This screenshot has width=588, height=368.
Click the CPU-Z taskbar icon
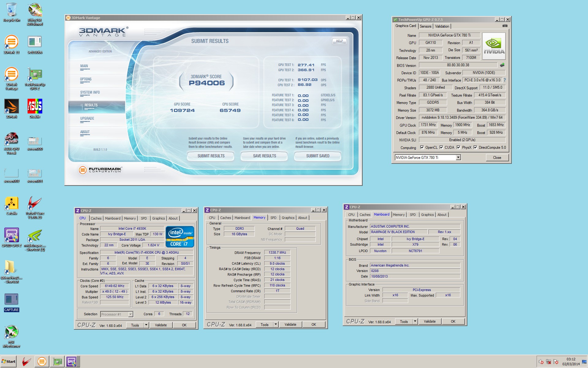coord(71,362)
